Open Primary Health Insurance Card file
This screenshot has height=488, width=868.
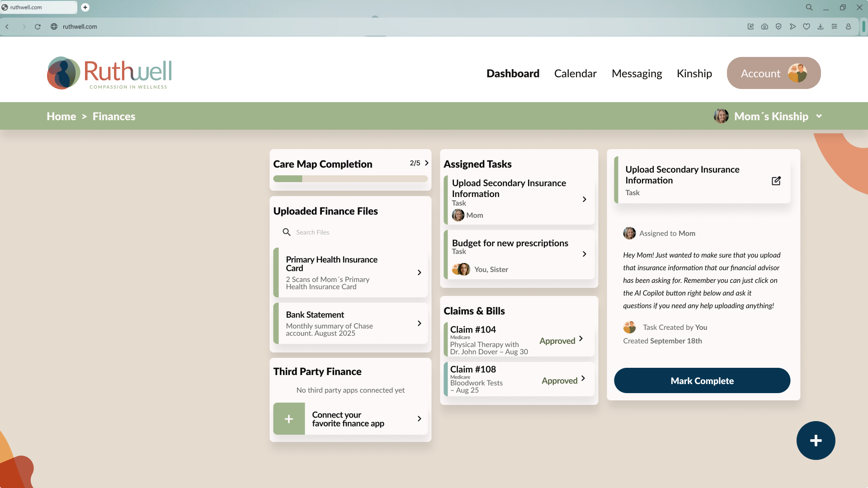350,272
